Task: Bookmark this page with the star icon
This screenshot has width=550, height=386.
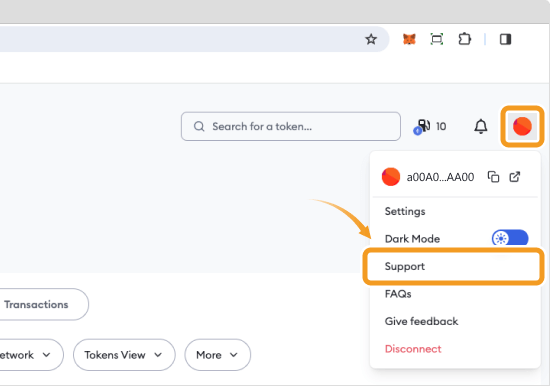Action: 371,39
